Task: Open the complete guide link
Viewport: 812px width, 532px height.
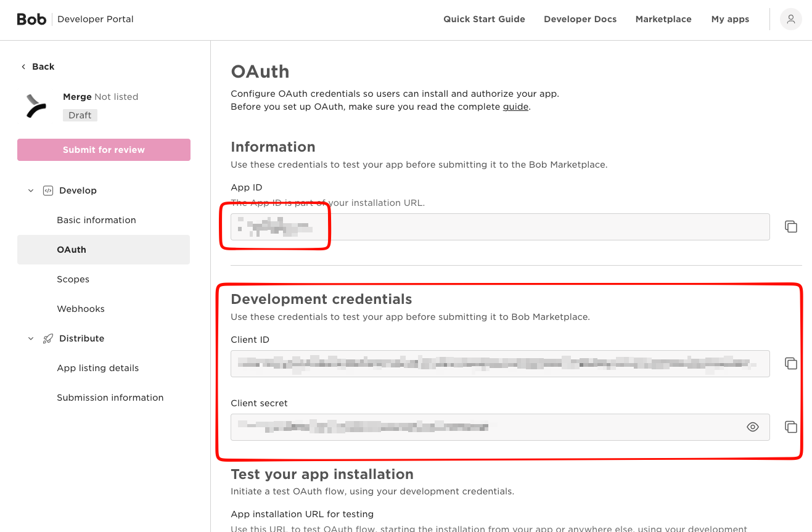Action: click(516, 107)
